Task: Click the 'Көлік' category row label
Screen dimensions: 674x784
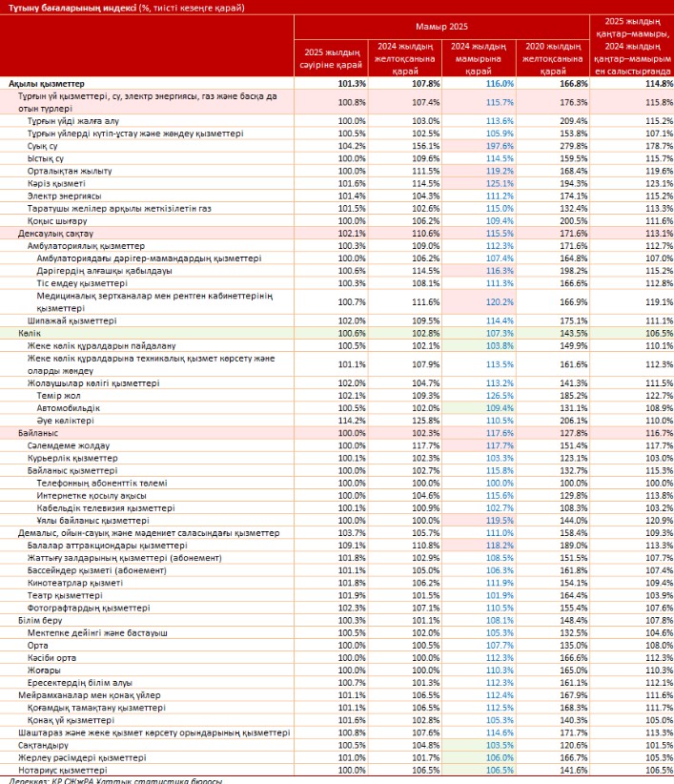Action: 30,333
